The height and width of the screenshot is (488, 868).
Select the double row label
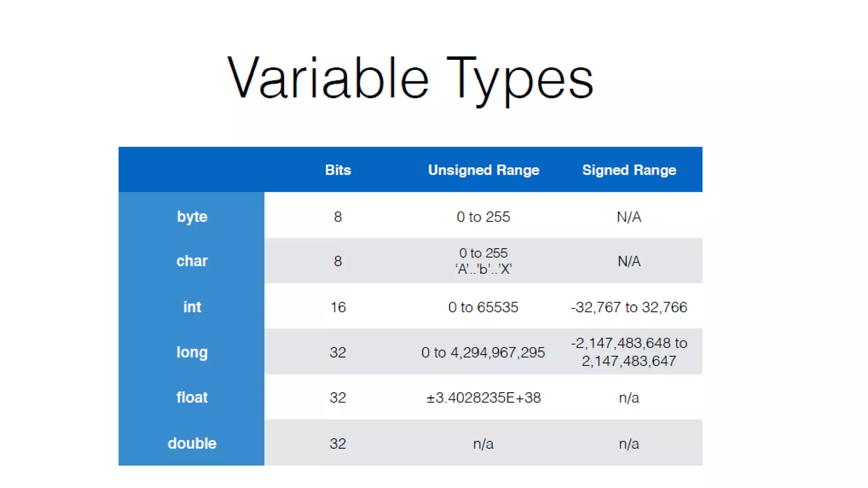click(x=192, y=443)
